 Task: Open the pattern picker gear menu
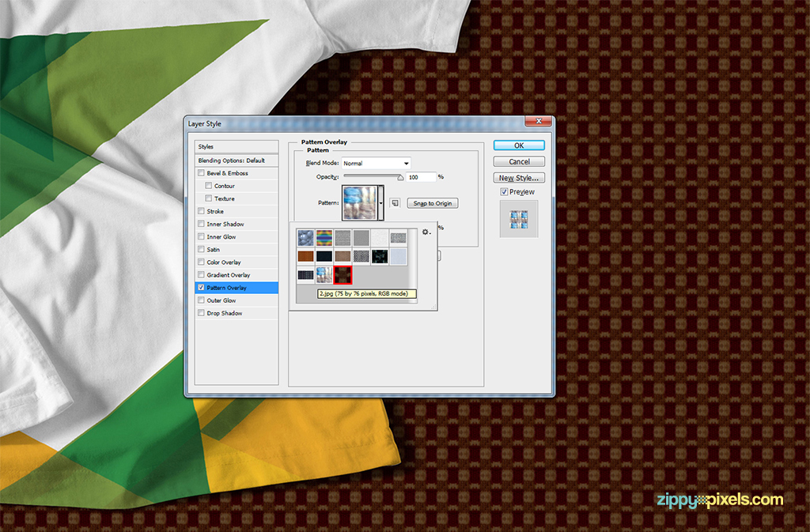426,232
